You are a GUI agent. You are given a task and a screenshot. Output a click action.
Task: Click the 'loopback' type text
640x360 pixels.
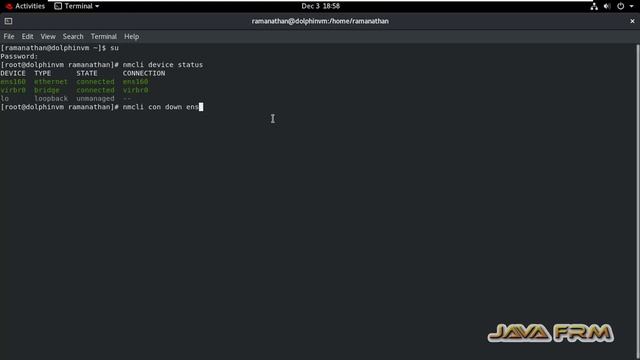(51, 99)
